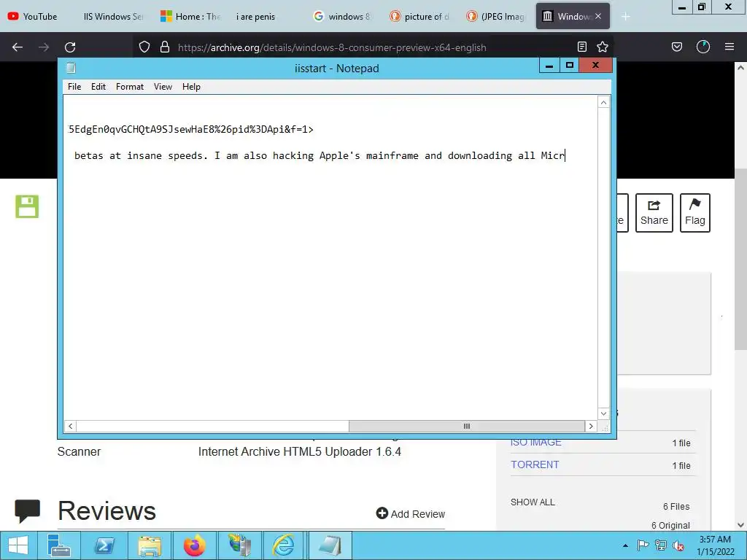Screen dimensions: 747x560
Task: Open TORRENT download link
Action: pyautogui.click(x=535, y=464)
